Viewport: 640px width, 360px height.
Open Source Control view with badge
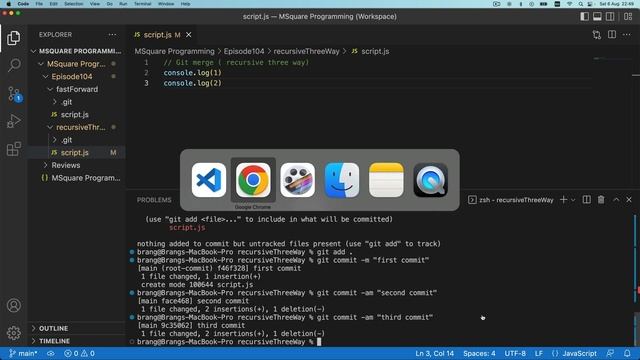click(14, 94)
